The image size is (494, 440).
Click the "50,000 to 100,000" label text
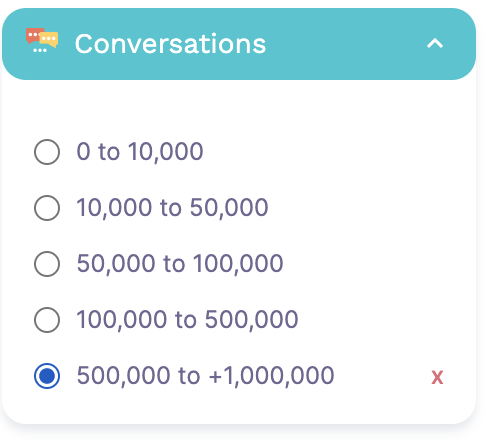[180, 264]
